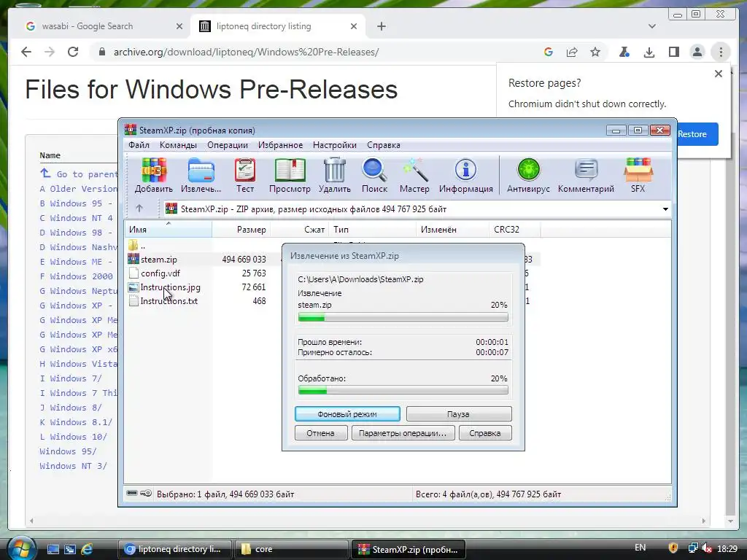This screenshot has width=747, height=560.
Task: Click the EN language indicator in the taskbar
Action: (x=640, y=548)
